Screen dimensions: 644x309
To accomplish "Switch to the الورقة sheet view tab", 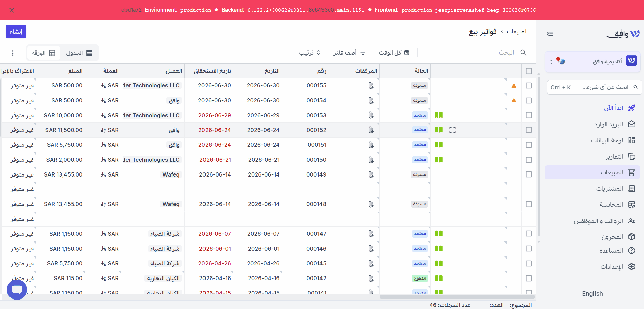I will click(x=43, y=53).
